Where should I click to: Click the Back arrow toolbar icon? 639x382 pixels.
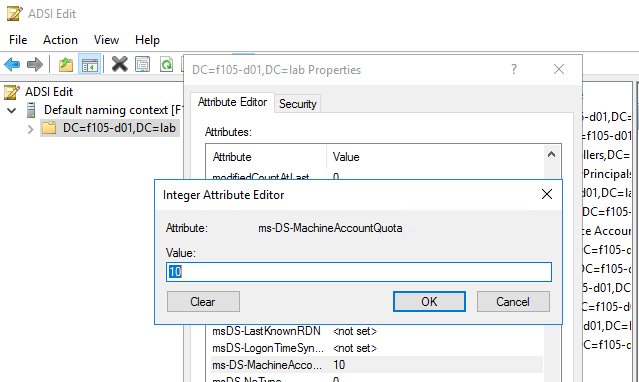12,64
